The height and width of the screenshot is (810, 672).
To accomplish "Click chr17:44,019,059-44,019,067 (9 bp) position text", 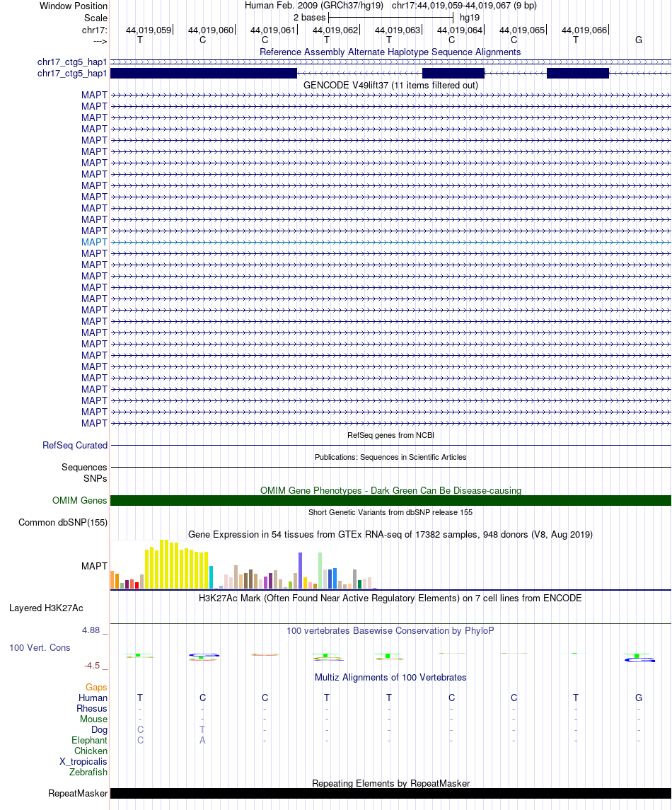I will point(464,6).
